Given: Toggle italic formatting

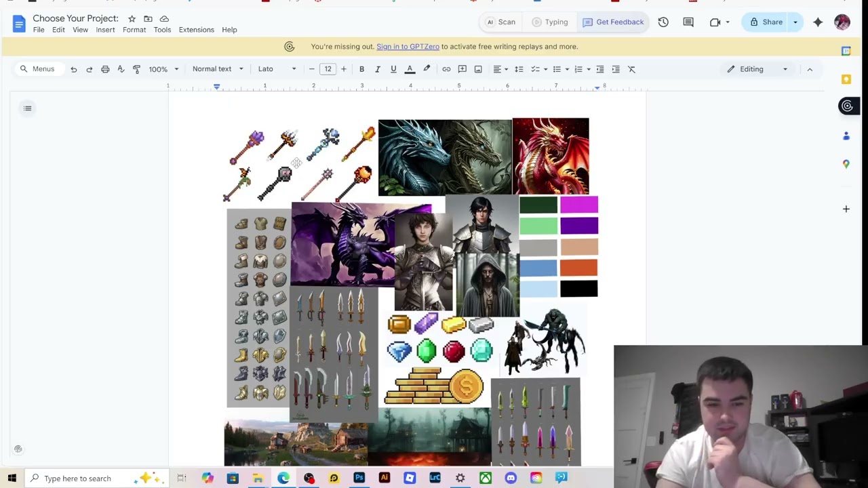Looking at the screenshot, I should coord(377,69).
